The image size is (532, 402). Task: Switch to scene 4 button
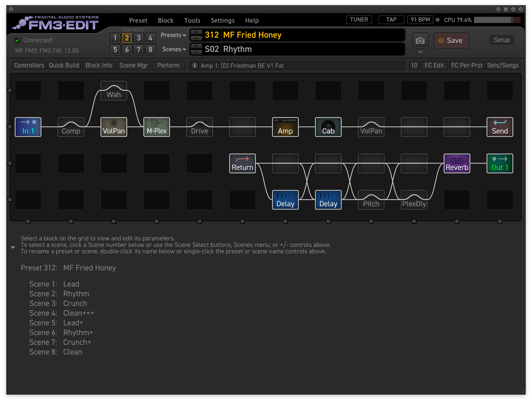point(150,38)
